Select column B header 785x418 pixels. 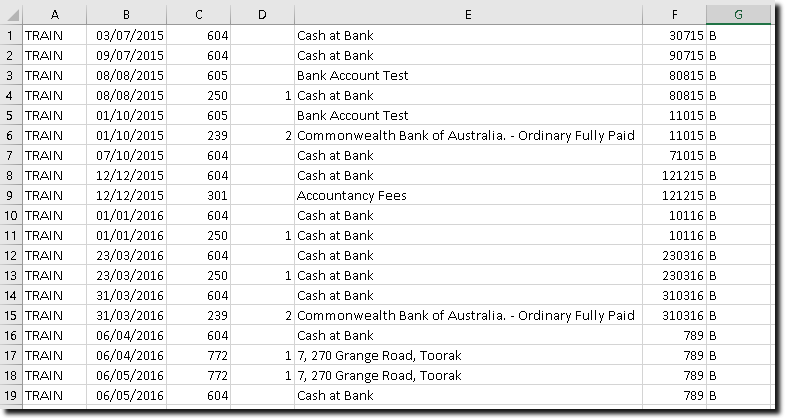pyautogui.click(x=126, y=14)
